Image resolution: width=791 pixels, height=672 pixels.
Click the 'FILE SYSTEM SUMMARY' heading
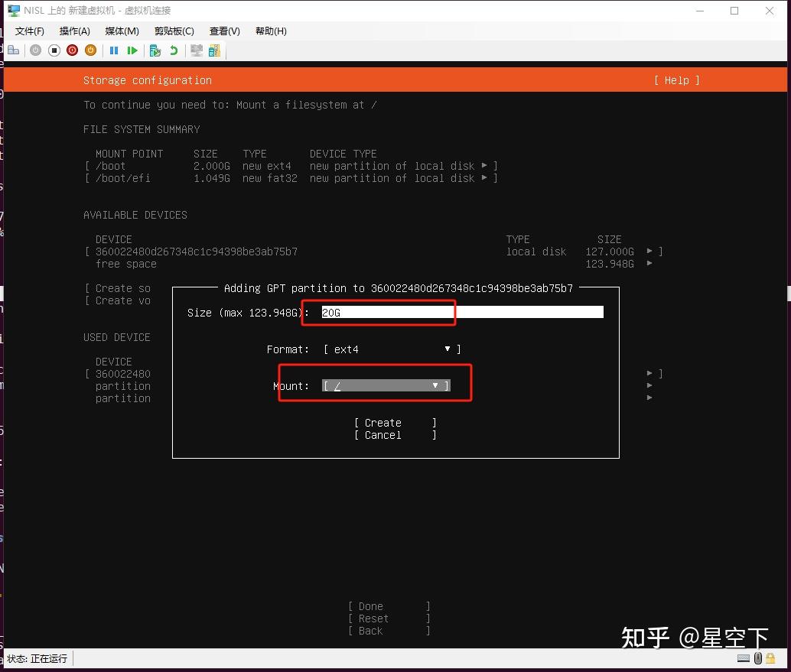(142, 129)
